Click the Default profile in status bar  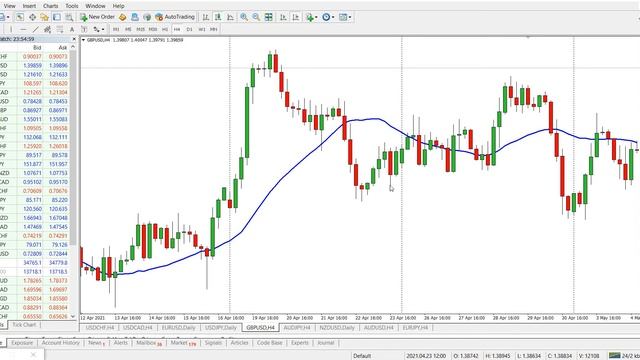coord(362,356)
